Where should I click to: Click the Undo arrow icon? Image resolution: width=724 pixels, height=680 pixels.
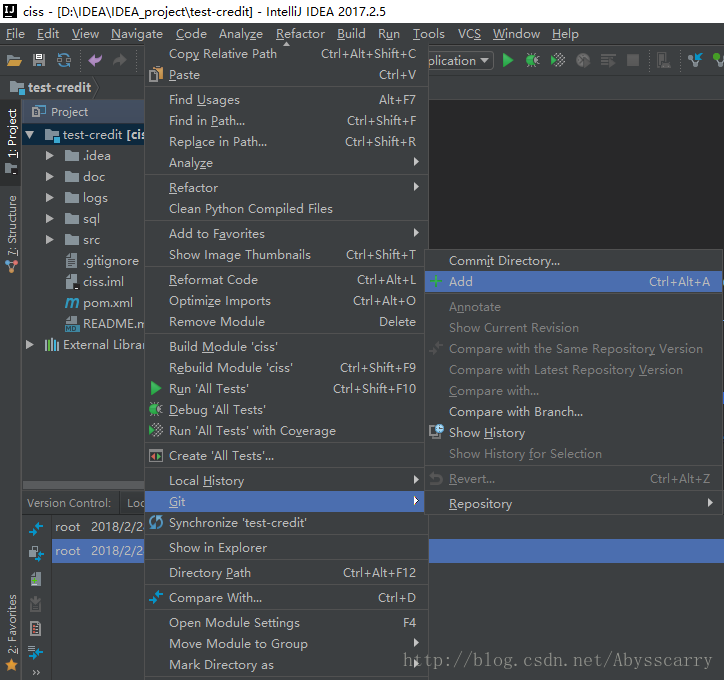[95, 60]
